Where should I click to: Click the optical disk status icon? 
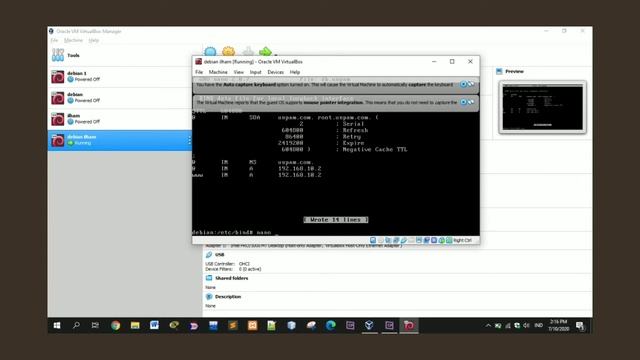381,240
